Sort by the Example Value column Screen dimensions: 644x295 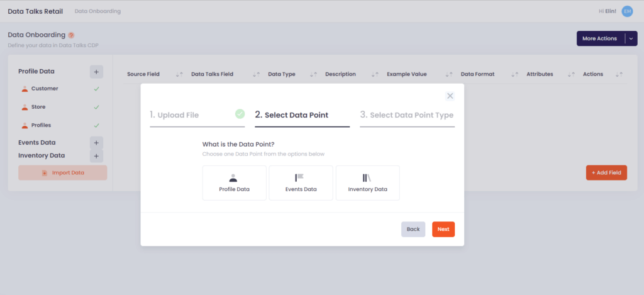pos(449,74)
